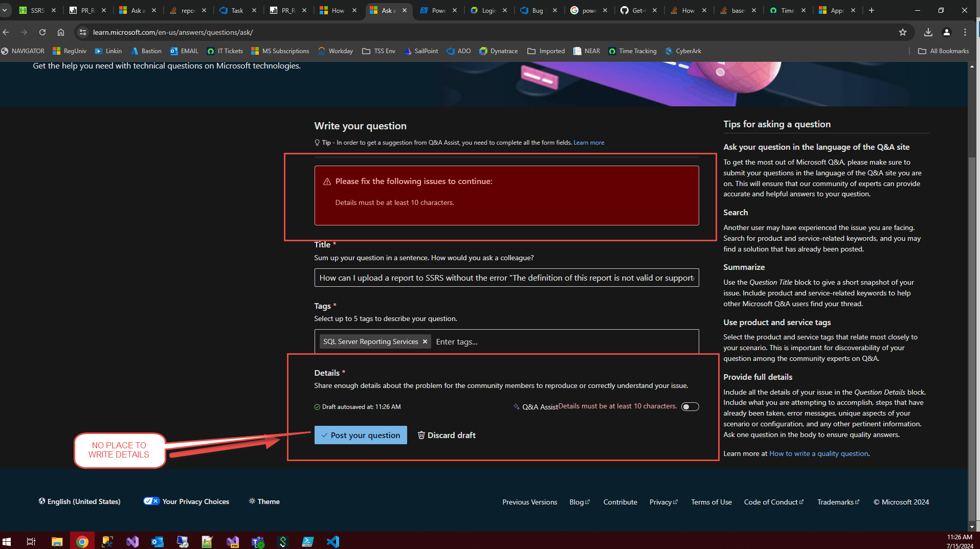
Task: Click the bookmark star in the address bar
Action: [902, 32]
